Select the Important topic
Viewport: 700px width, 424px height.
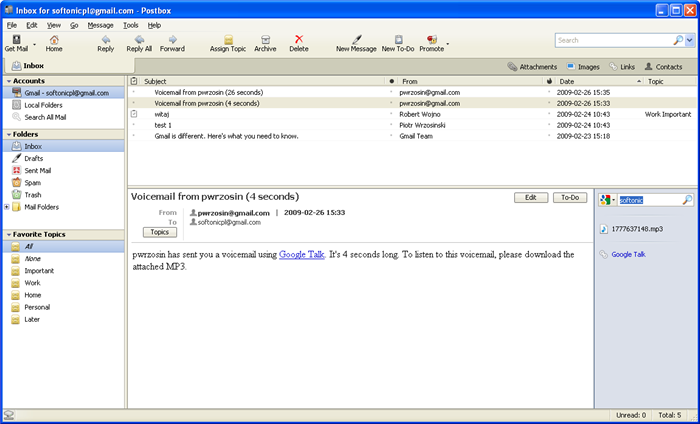63,271
